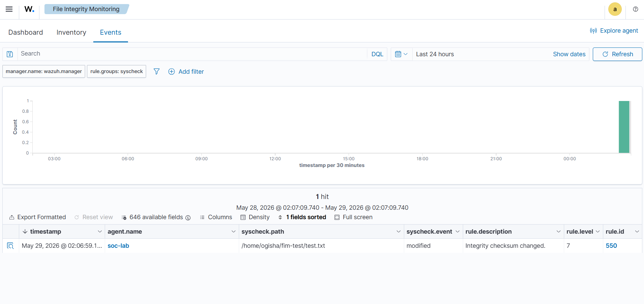Viewport: 644px width, 304px height.
Task: Select the Events tab
Action: tap(110, 32)
